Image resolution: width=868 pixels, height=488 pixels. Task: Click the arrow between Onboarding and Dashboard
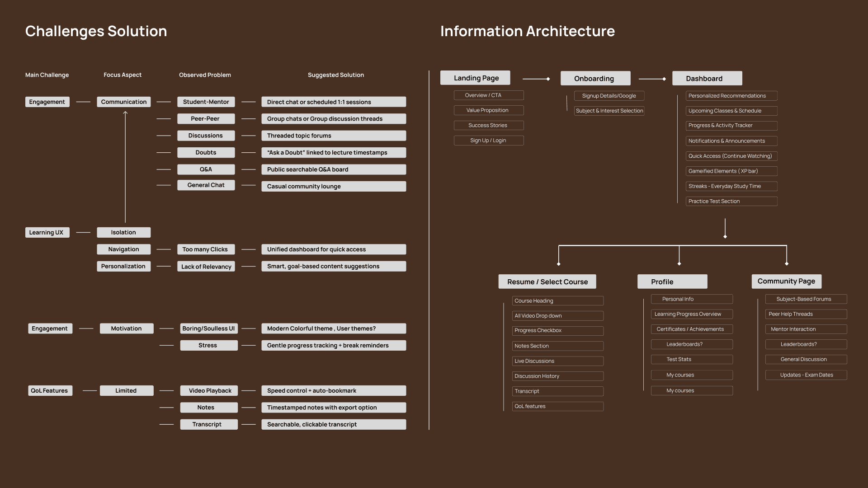click(652, 79)
